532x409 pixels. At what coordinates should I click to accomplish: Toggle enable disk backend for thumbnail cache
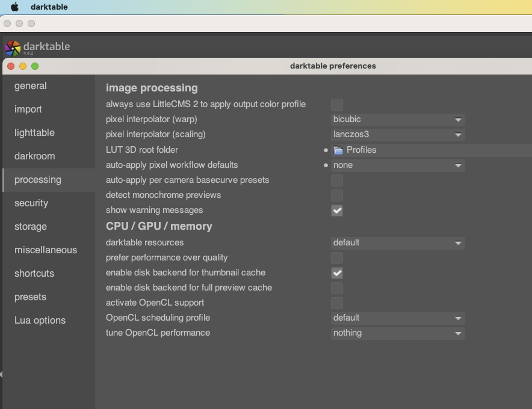[337, 273]
